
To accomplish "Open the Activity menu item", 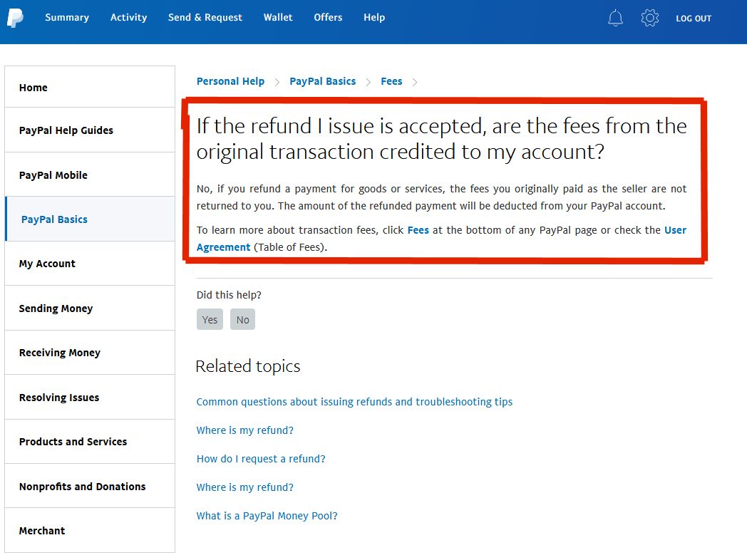I will [x=128, y=18].
